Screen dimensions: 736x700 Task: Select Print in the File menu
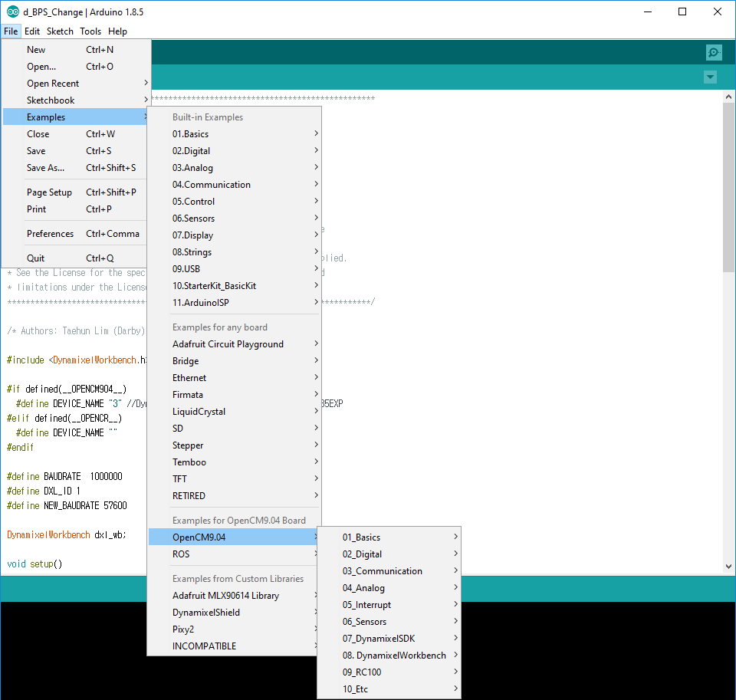point(76,209)
